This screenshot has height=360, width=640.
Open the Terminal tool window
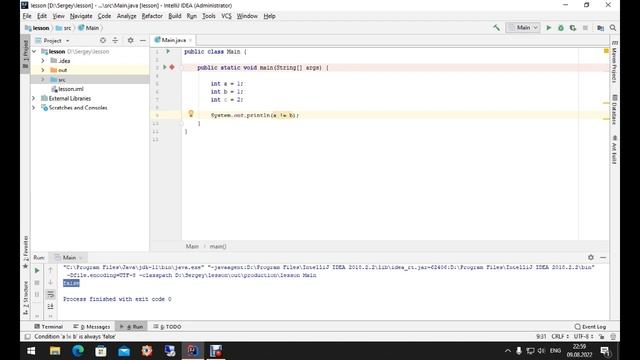click(49, 327)
